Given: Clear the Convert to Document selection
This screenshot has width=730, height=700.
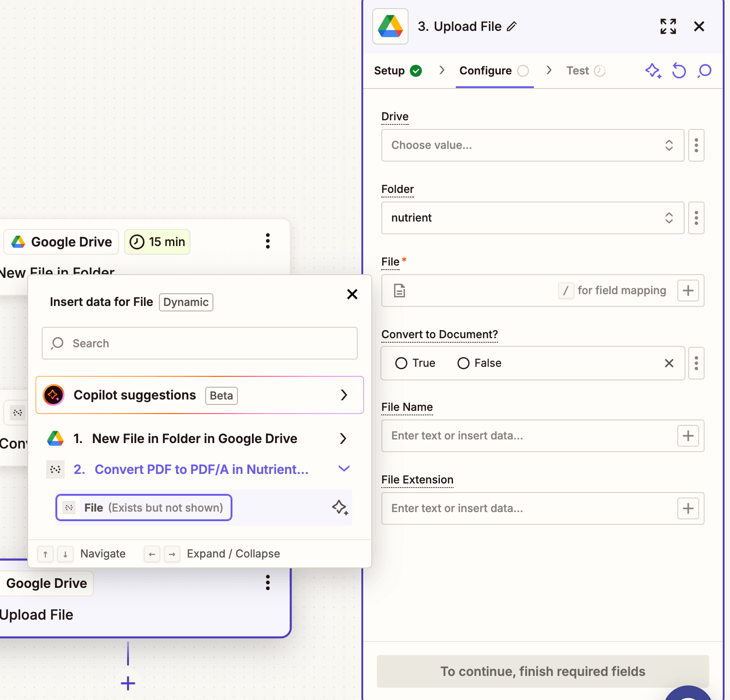Looking at the screenshot, I should (x=669, y=363).
